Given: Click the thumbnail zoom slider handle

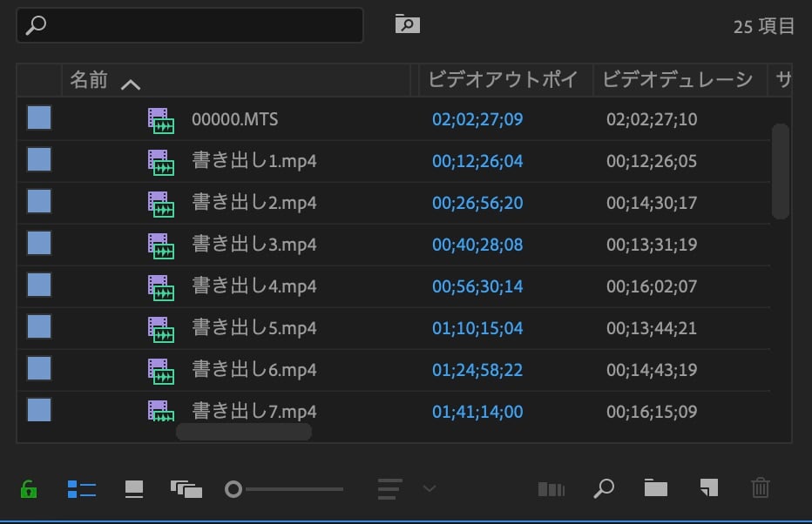Looking at the screenshot, I should click(233, 489).
